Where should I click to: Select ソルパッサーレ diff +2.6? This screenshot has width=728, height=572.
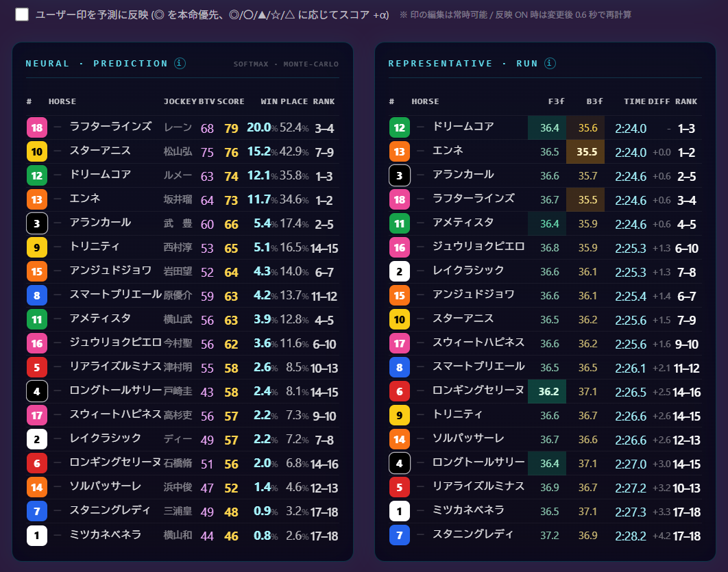661,440
